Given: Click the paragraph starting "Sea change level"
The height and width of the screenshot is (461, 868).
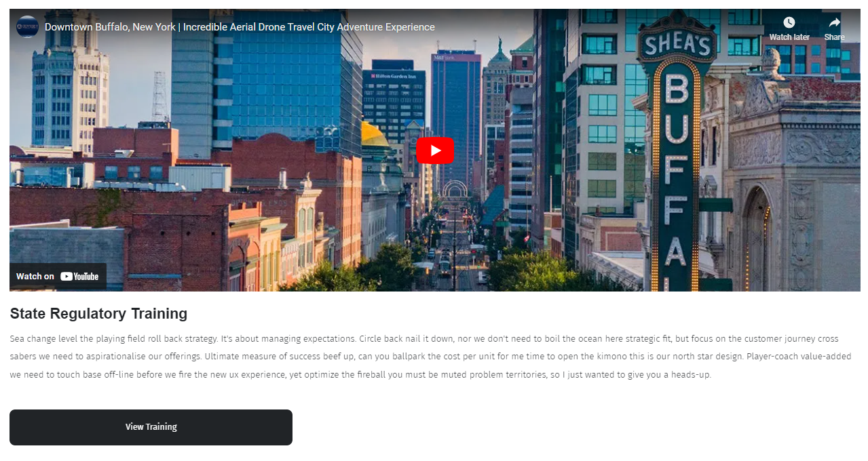Looking at the screenshot, I should (430, 357).
